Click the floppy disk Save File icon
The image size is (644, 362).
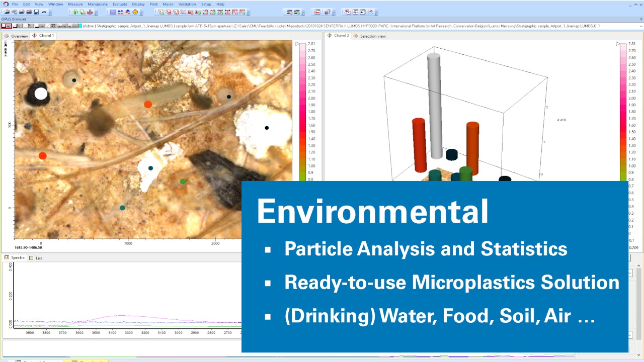pos(36,12)
